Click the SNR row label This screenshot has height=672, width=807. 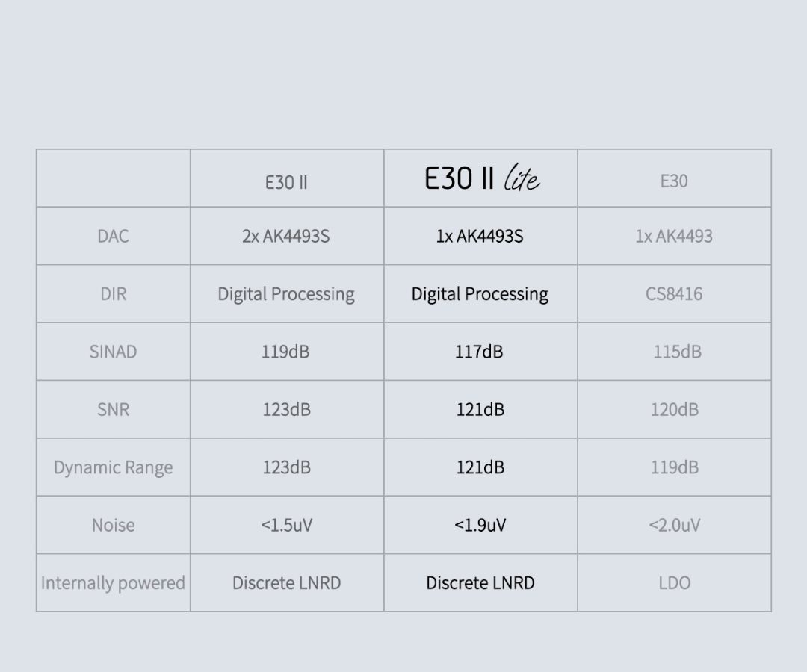coord(114,409)
